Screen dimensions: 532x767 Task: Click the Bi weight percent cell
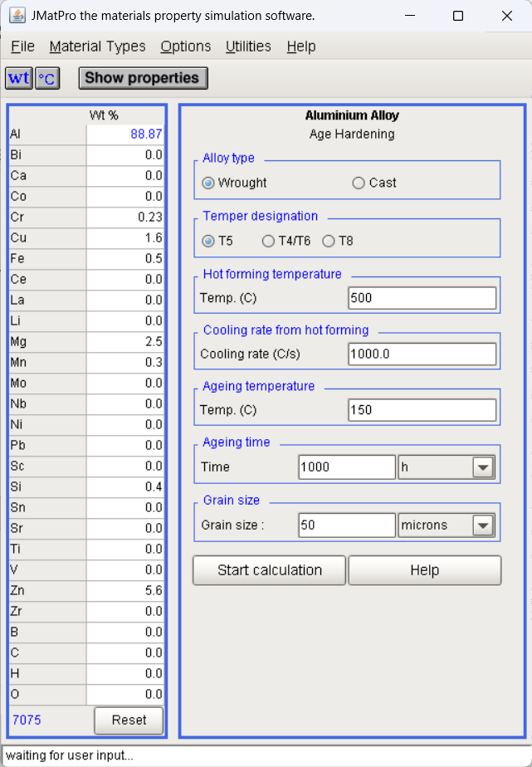[125, 155]
